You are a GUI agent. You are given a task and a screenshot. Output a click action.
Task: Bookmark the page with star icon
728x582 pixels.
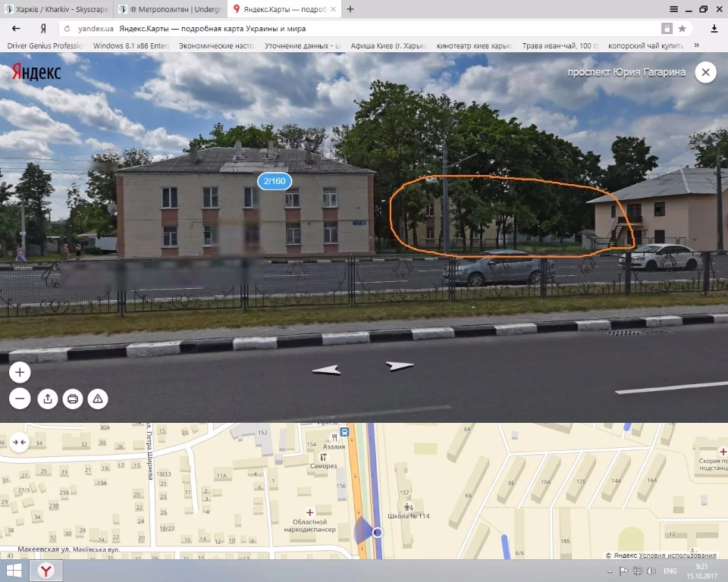[x=682, y=29]
